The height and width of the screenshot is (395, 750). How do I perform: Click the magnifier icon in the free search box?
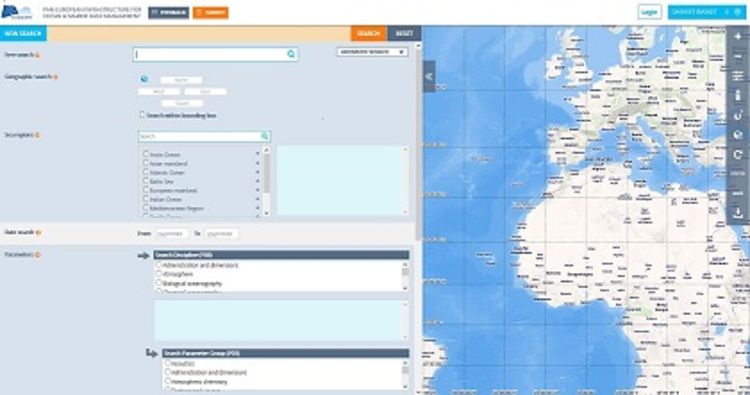(291, 55)
